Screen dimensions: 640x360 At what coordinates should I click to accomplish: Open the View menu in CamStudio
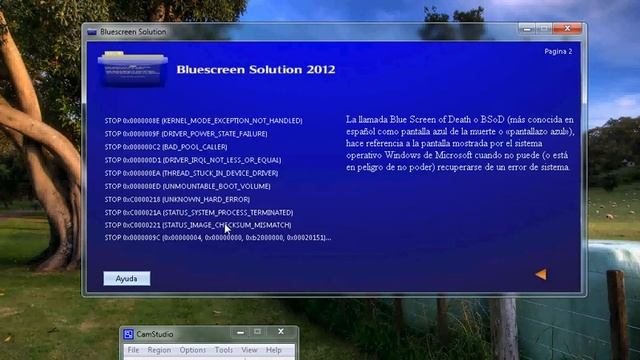point(249,350)
